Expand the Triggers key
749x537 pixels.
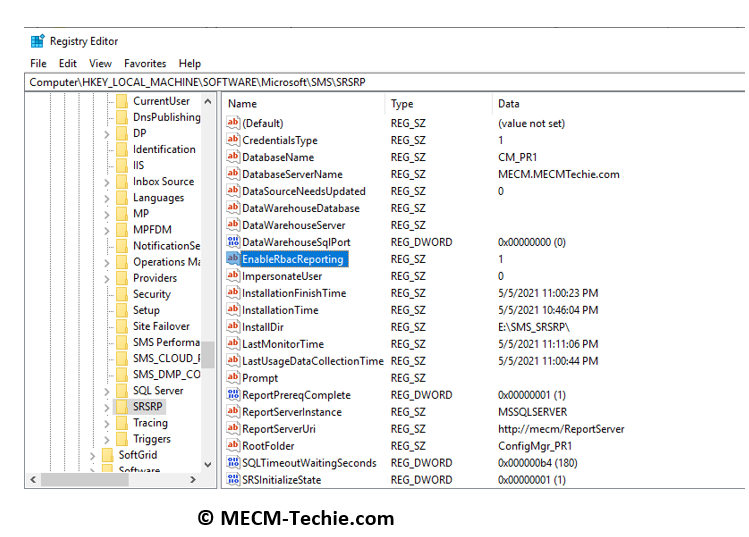107,440
